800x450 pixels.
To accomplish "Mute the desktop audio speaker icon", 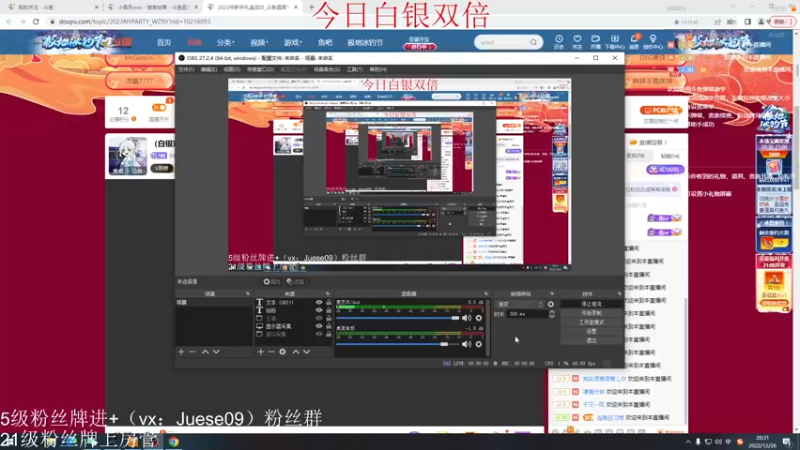I will (466, 344).
